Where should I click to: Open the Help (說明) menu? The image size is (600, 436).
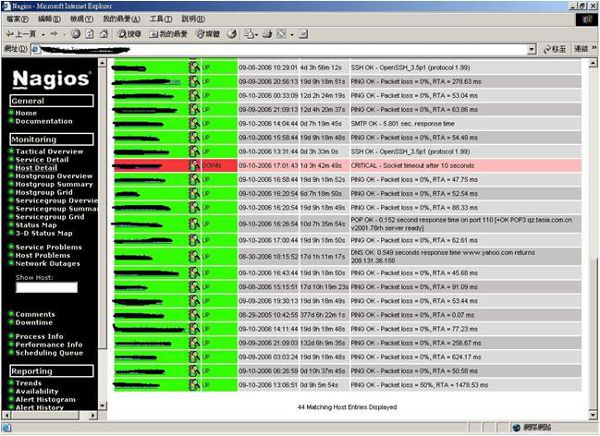click(193, 19)
